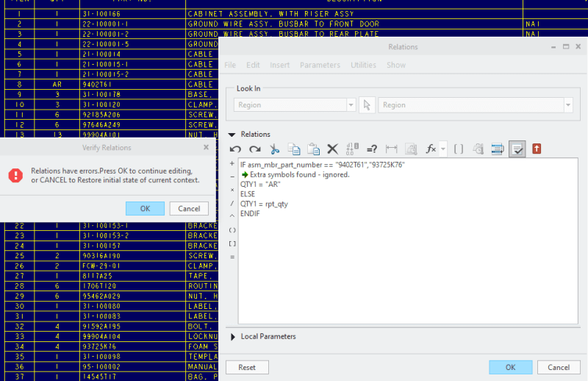
Task: Insert plus operator from side column
Action: (232, 164)
